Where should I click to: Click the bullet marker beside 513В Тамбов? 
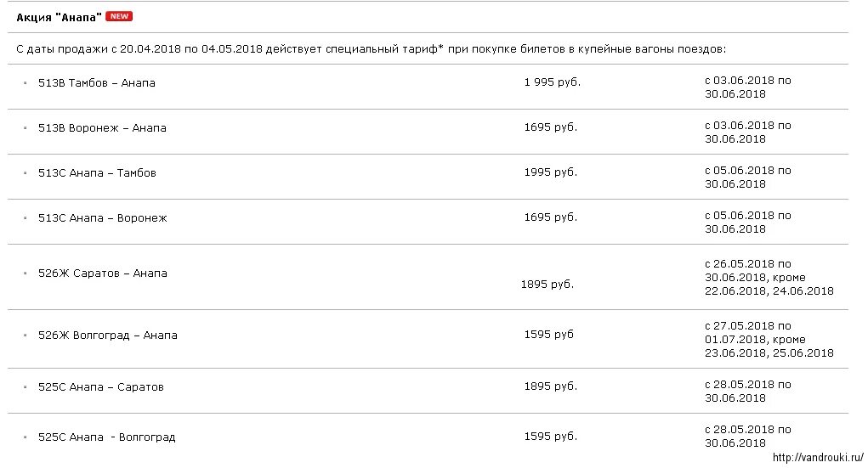click(x=25, y=83)
